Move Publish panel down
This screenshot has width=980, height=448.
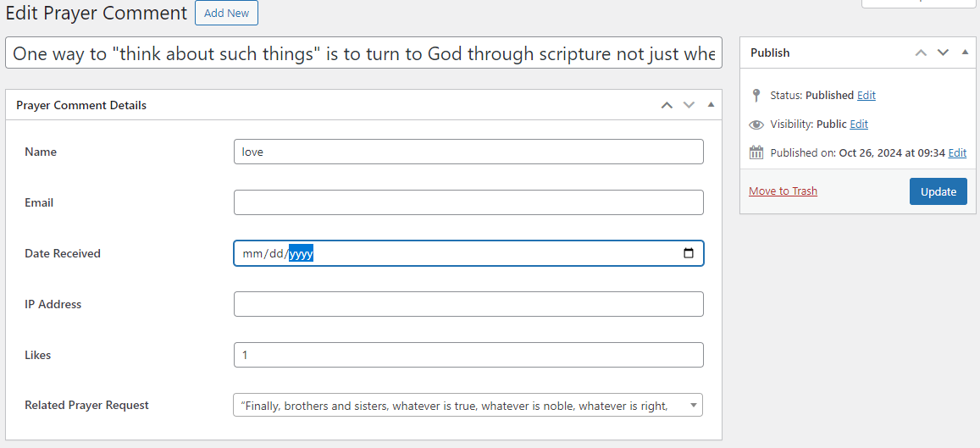943,53
